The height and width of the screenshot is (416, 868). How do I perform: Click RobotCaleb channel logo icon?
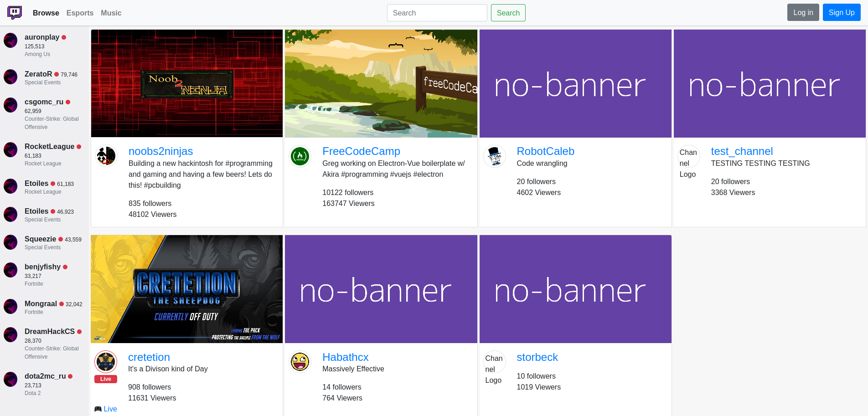pos(495,156)
